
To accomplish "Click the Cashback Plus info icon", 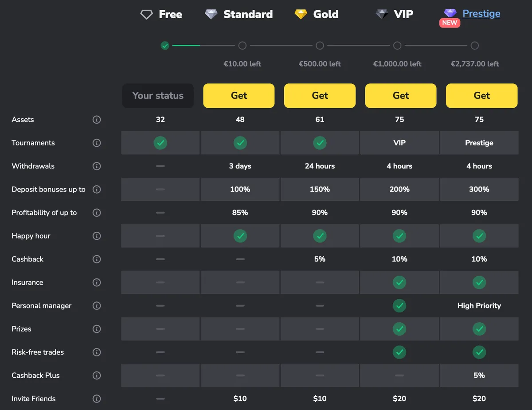I will click(97, 375).
